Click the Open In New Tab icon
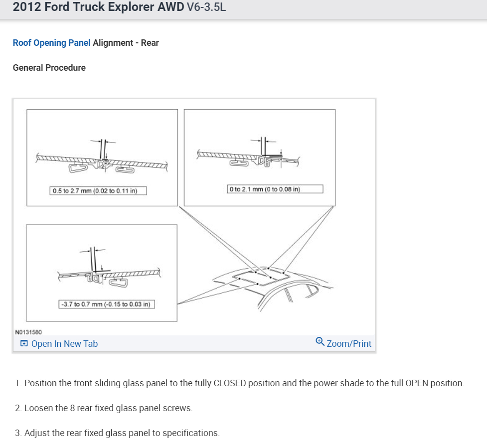Image resolution: width=487 pixels, height=448 pixels. 24,343
